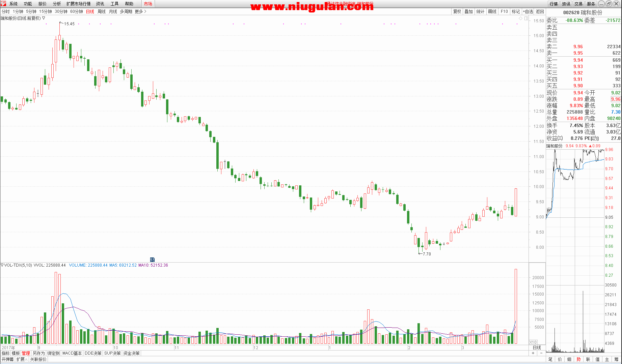This screenshot has width=622, height=364.
Task: Select the 60分钟 period
Action: coord(77,11)
